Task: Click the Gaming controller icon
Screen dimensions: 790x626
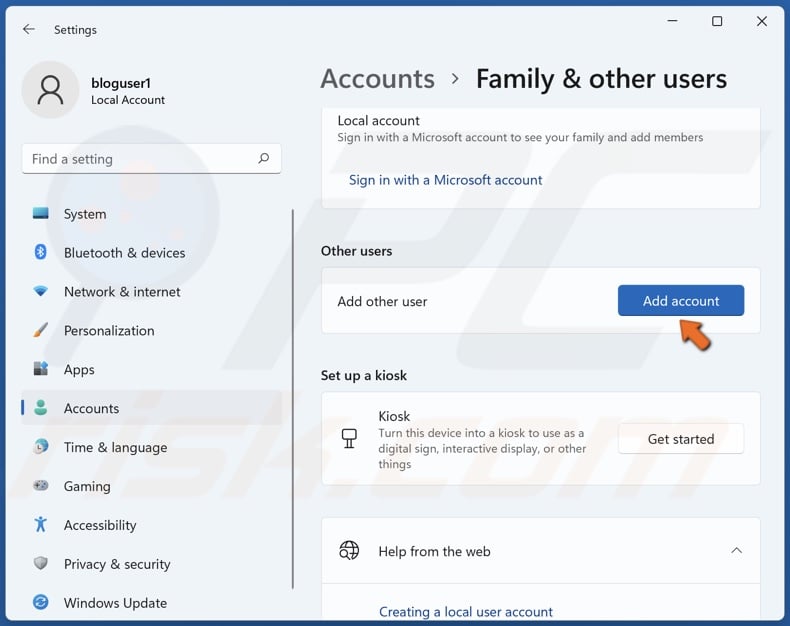Action: [41, 485]
